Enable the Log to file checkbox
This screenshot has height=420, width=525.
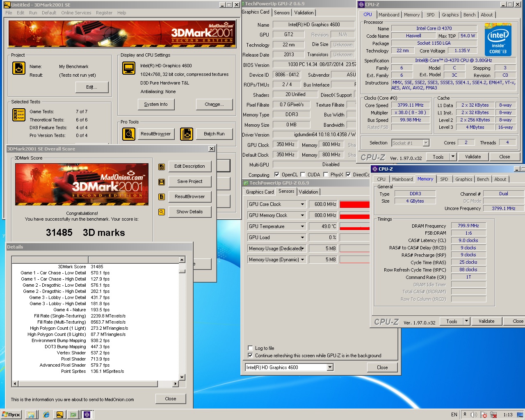click(250, 348)
